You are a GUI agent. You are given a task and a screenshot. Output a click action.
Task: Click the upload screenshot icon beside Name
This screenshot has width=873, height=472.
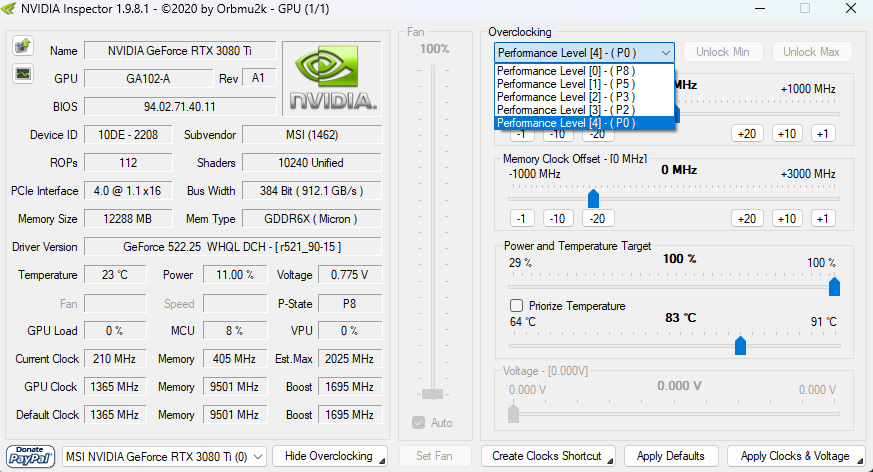coord(23,45)
